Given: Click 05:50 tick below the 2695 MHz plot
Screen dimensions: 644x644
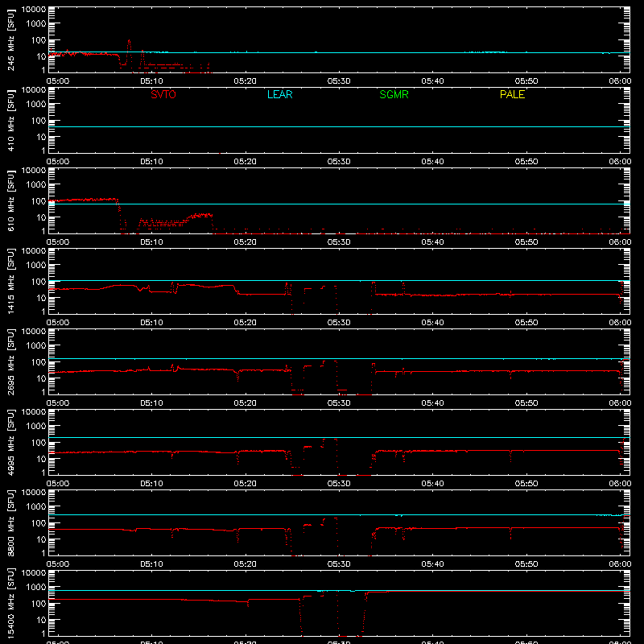Looking at the screenshot, I should (526, 403).
